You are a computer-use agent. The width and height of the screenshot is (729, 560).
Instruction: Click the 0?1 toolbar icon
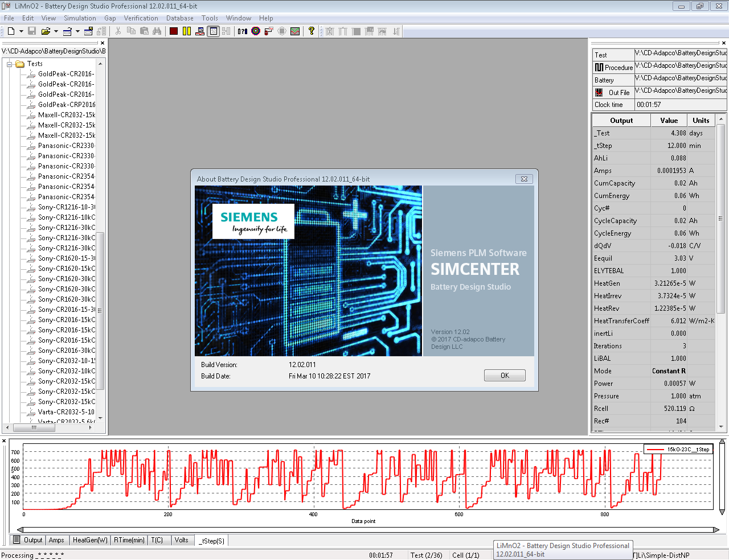[x=243, y=31]
